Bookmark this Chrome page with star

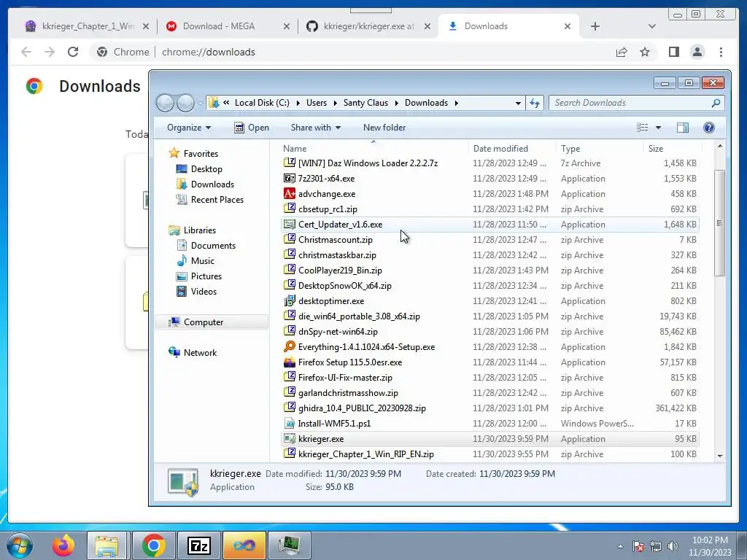coord(645,52)
